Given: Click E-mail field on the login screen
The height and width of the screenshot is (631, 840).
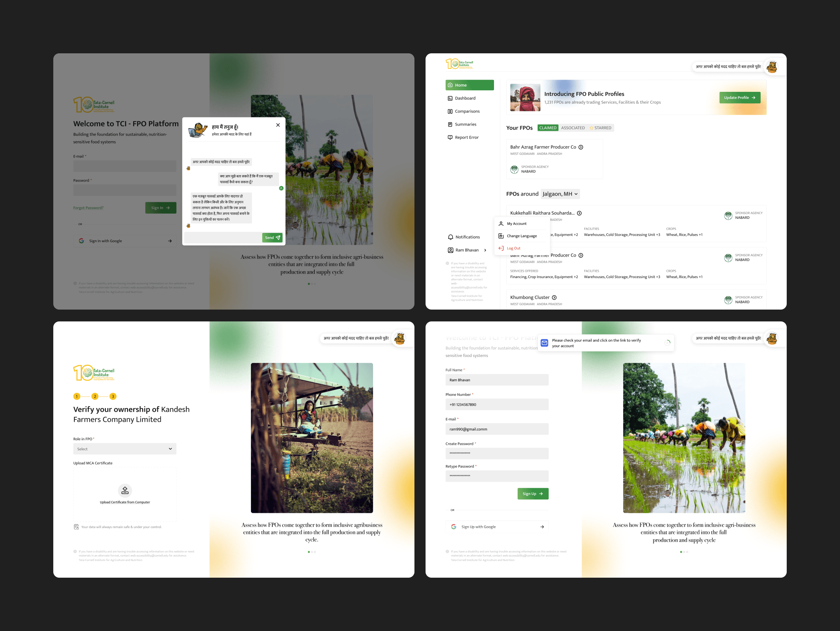Looking at the screenshot, I should [x=125, y=166].
